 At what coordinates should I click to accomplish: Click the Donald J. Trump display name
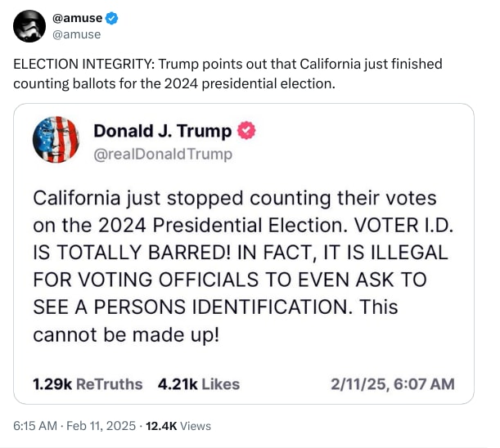pyautogui.click(x=162, y=131)
